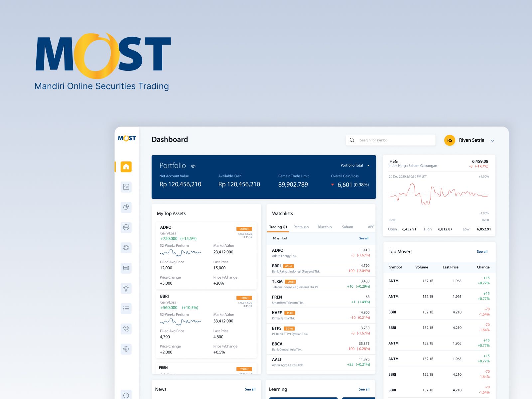Open the list sidebar icon
The height and width of the screenshot is (399, 532).
[126, 309]
